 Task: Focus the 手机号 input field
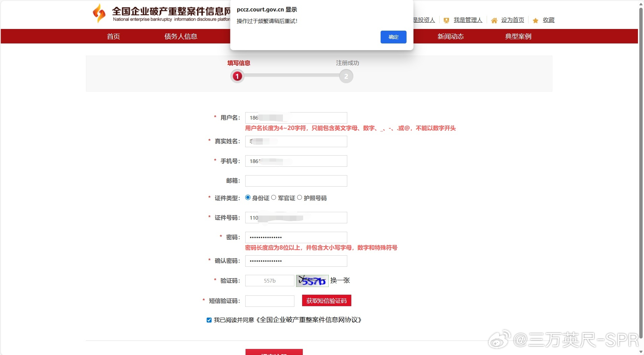point(296,161)
